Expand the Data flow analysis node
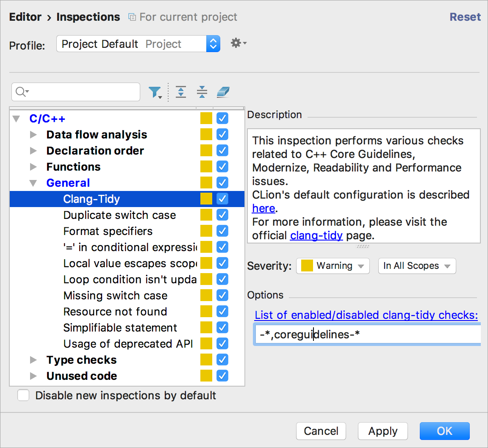The image size is (488, 448). (x=33, y=135)
